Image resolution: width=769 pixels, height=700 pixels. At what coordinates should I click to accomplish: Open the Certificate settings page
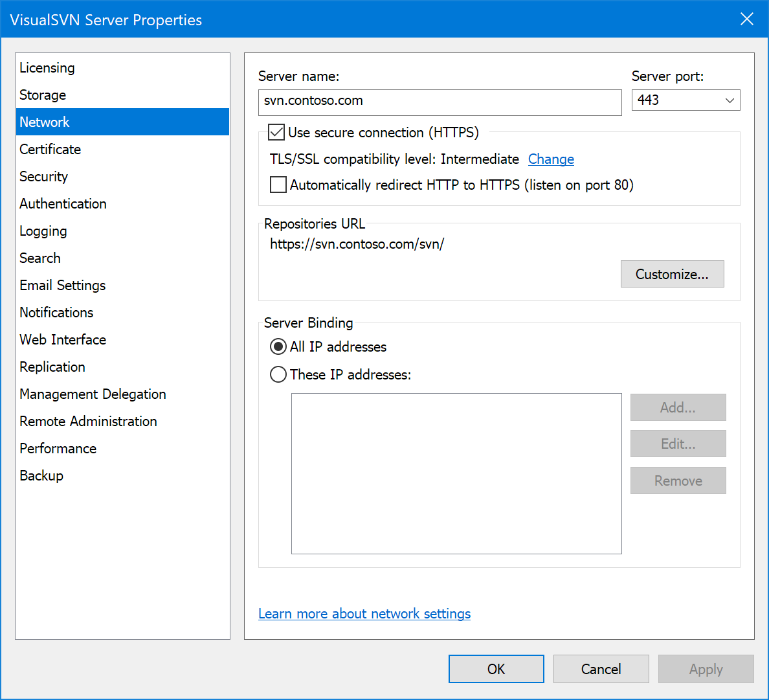click(50, 150)
